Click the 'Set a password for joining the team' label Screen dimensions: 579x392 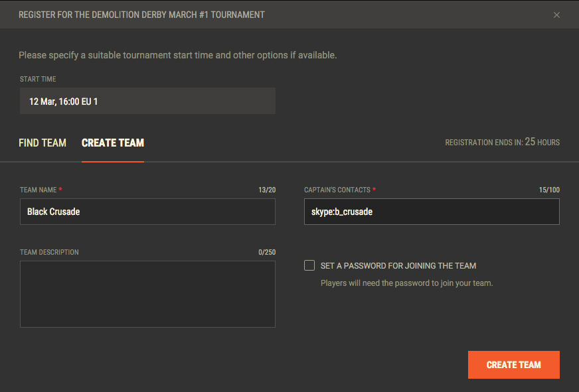click(398, 266)
